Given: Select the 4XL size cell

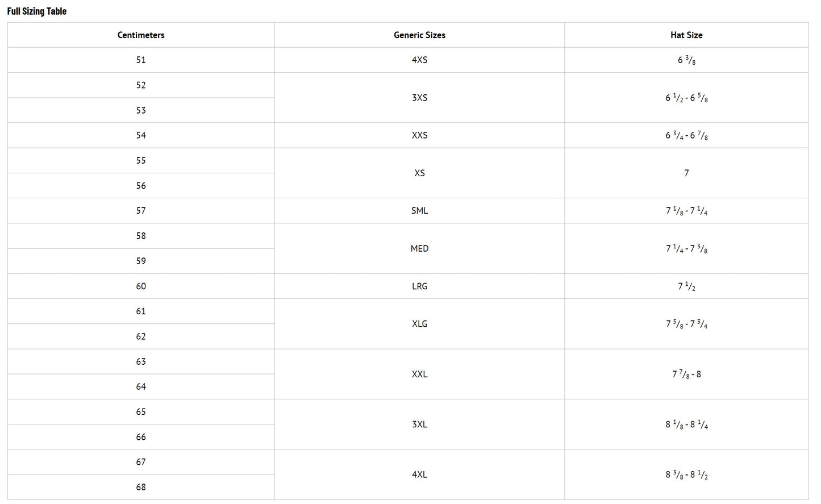Looking at the screenshot, I should pos(419,474).
